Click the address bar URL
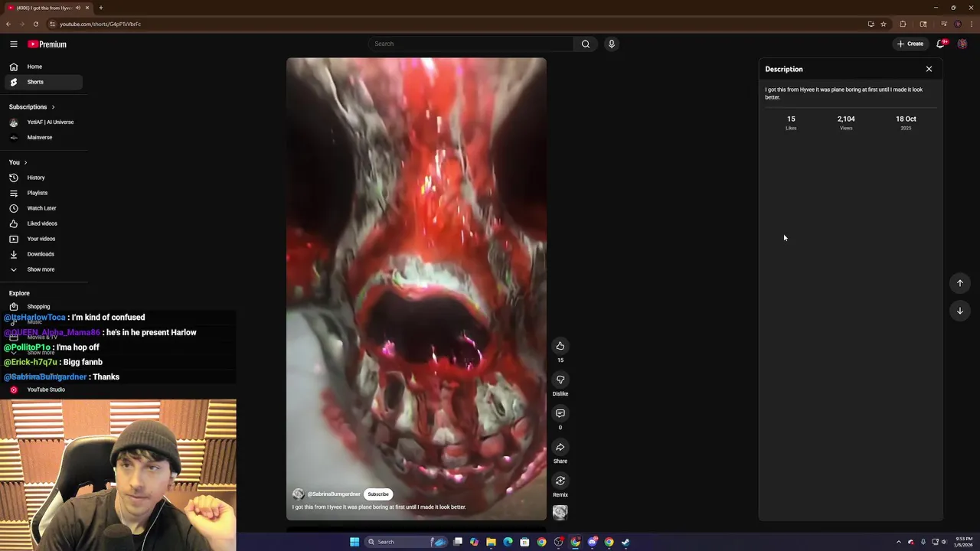Image resolution: width=980 pixels, height=551 pixels. (x=100, y=24)
